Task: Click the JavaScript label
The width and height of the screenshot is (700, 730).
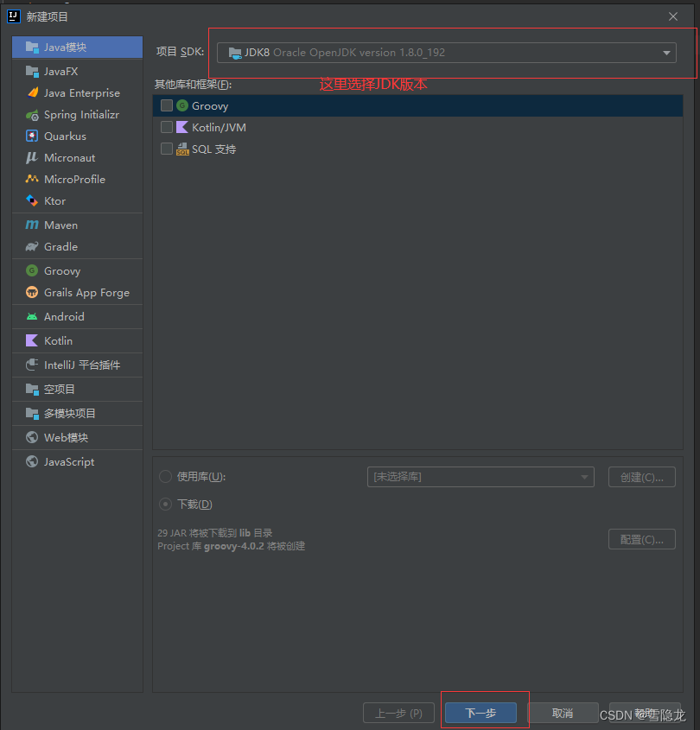Action: tap(69, 462)
